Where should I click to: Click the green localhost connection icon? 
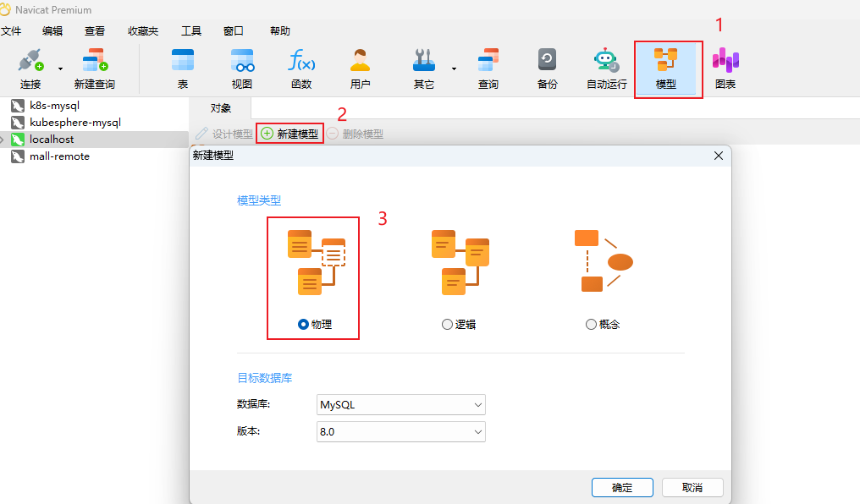tap(18, 140)
